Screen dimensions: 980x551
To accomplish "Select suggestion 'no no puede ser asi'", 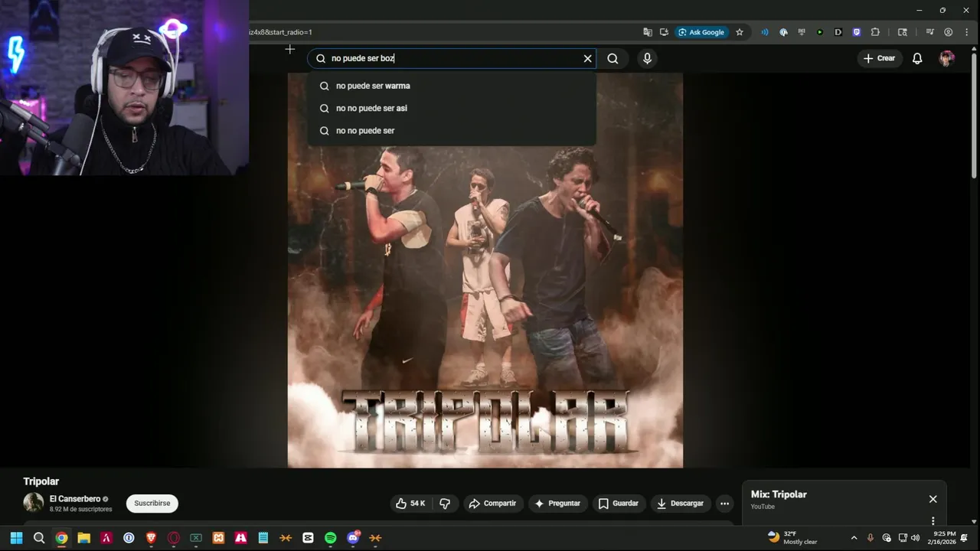I will [x=452, y=108].
